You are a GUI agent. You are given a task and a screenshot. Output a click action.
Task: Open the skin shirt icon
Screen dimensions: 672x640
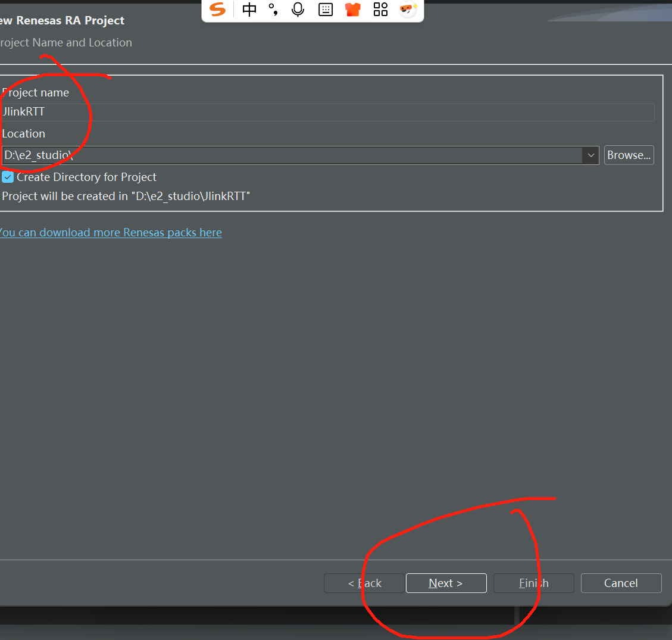pos(353,9)
